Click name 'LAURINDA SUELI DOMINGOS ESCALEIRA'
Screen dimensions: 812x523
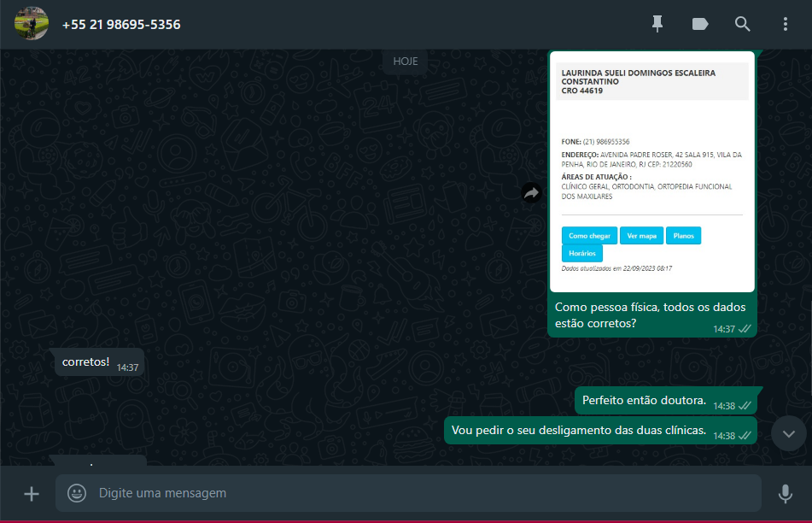[x=639, y=73]
